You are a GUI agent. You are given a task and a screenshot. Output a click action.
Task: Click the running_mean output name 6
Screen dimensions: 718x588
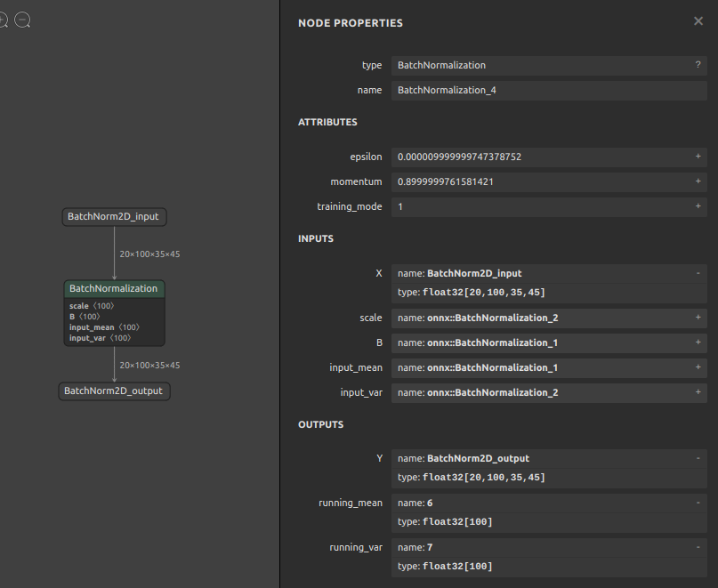pyautogui.click(x=430, y=503)
